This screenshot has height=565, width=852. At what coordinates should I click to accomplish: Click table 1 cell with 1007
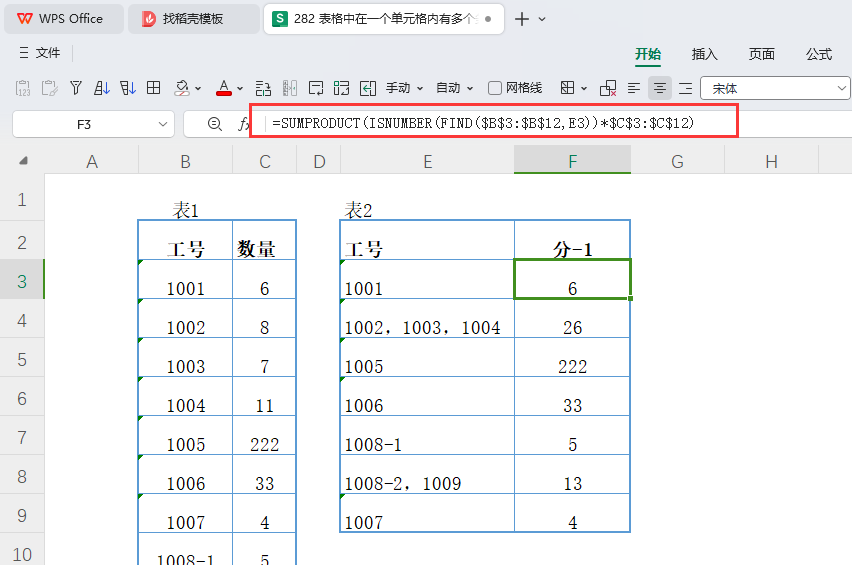click(x=186, y=513)
